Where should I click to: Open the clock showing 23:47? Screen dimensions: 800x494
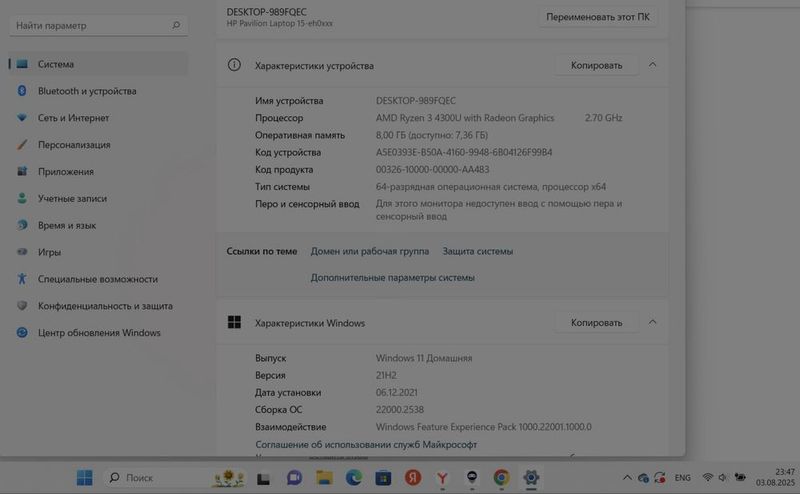point(775,477)
